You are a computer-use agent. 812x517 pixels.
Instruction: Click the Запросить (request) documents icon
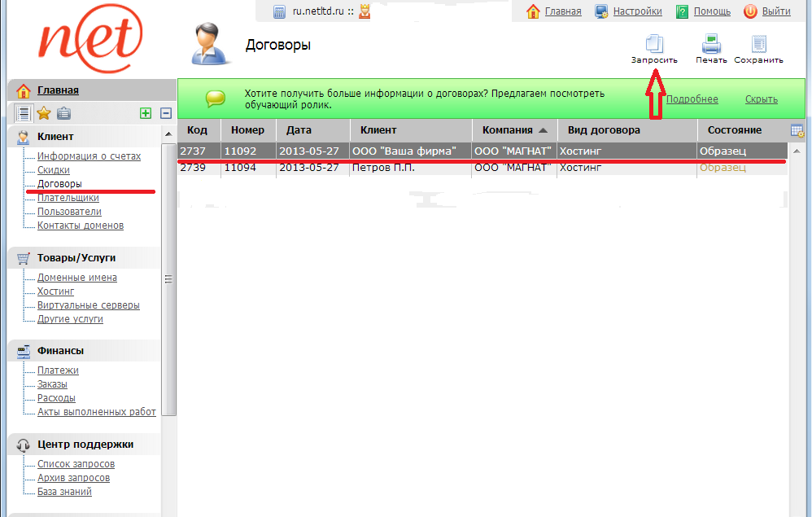pyautogui.click(x=654, y=43)
